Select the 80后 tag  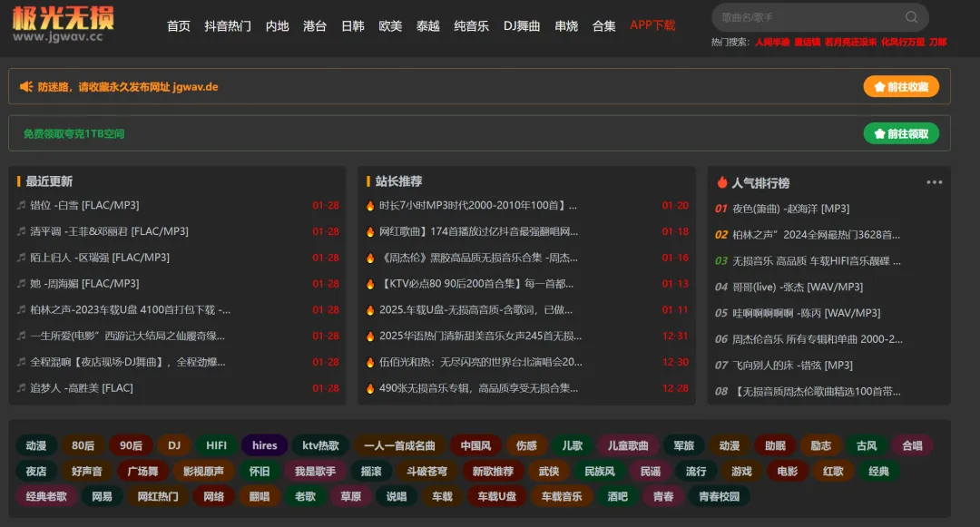[83, 445]
